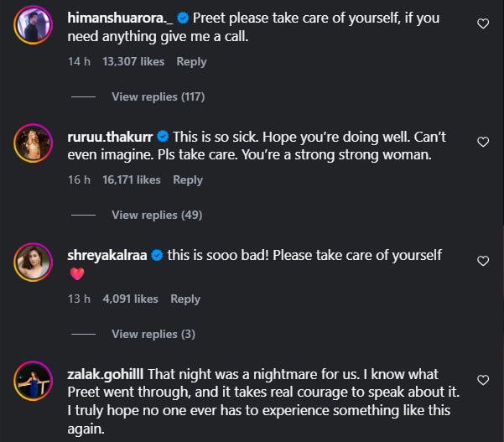Expand View replies (117)
504x442 pixels.
158,96
